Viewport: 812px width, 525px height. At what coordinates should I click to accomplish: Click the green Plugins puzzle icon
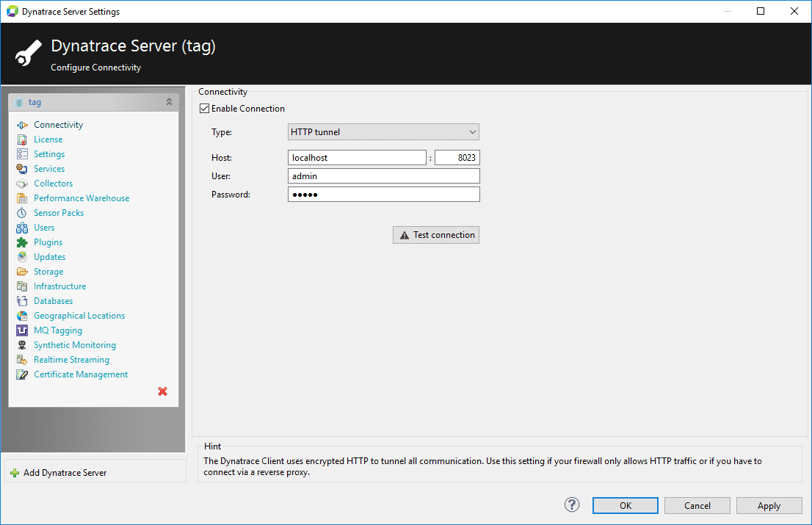tap(22, 242)
